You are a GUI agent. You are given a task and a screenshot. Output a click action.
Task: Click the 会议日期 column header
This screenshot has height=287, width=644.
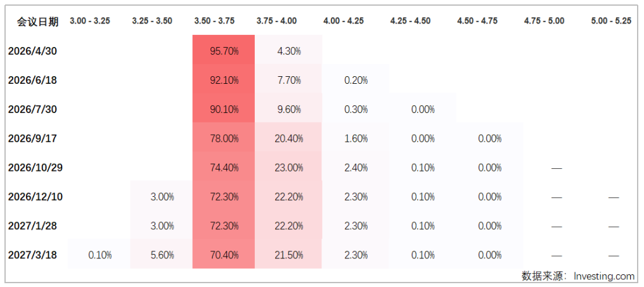(37, 22)
